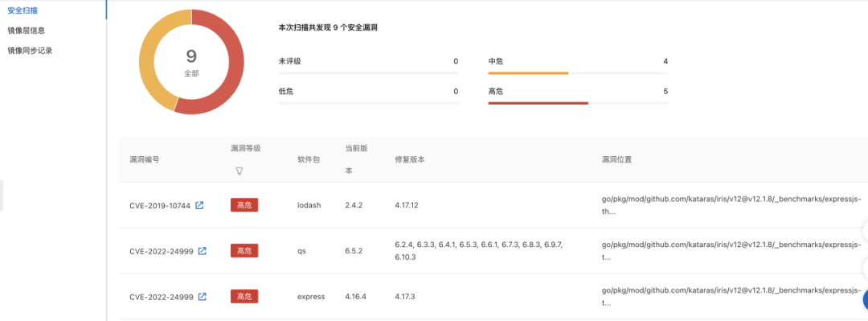Screen dimensions: 868x321
Task: Click CVE-2022-24999 ID in the express row
Action: click(162, 297)
